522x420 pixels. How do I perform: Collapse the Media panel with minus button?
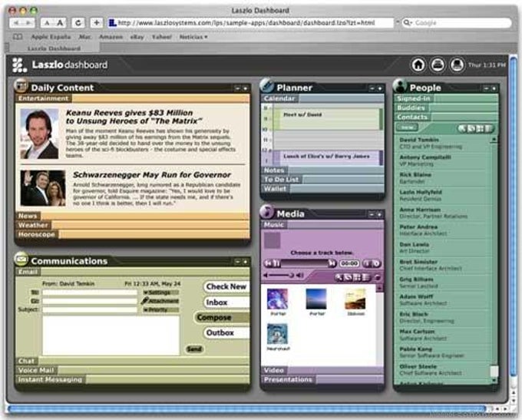[372, 215]
